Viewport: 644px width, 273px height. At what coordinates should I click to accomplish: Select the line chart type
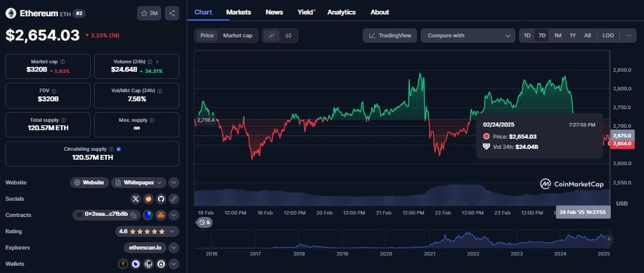click(272, 36)
